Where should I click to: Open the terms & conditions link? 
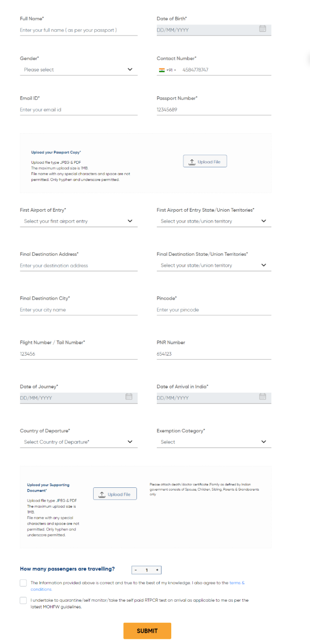236,583
